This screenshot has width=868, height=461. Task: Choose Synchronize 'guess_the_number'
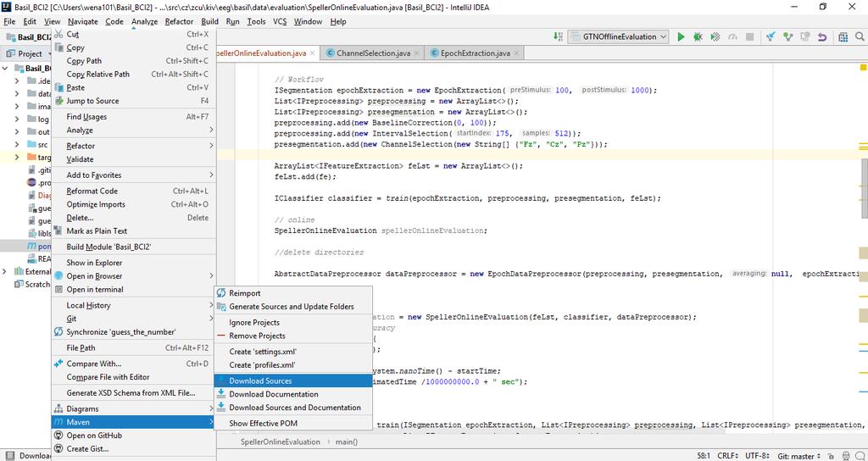coord(133,332)
